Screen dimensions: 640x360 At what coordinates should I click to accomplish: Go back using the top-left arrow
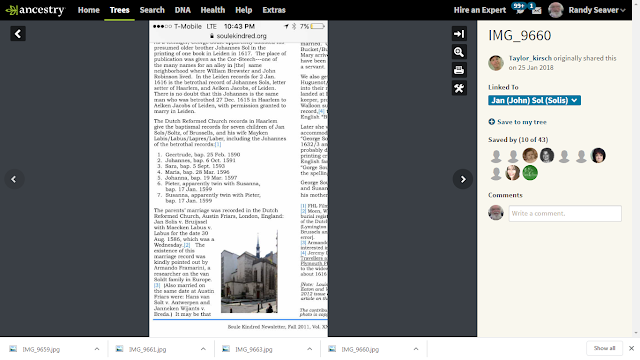[x=18, y=33]
